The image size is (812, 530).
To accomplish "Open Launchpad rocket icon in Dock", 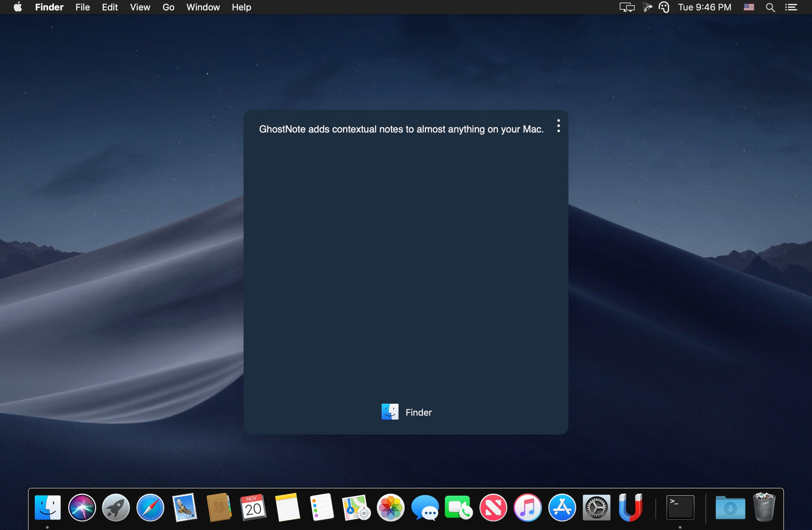I will (x=116, y=508).
